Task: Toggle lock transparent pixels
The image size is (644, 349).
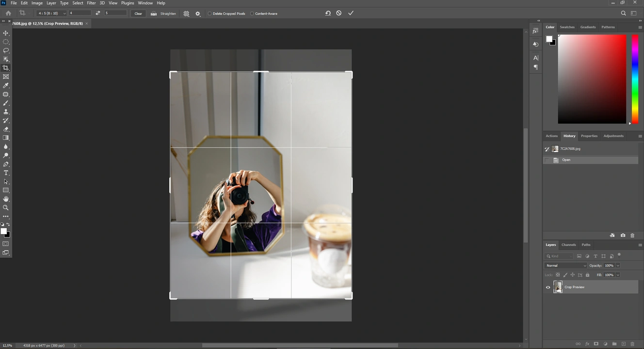Action: [x=558, y=275]
